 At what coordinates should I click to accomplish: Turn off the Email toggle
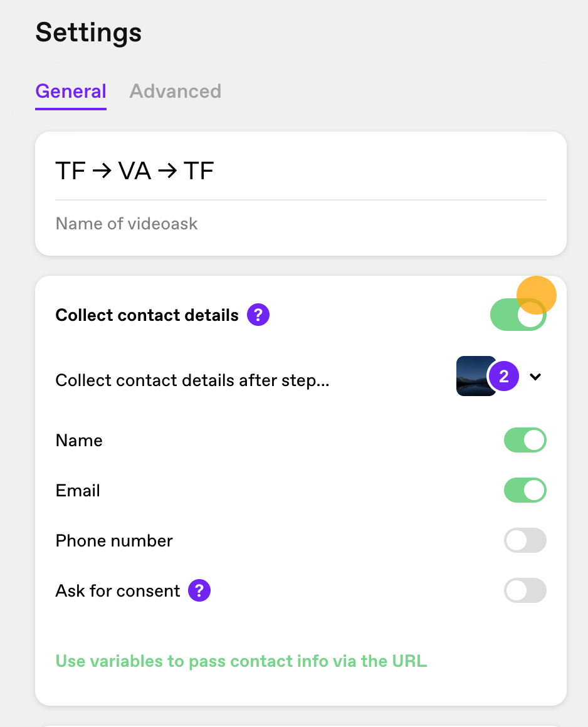point(525,490)
